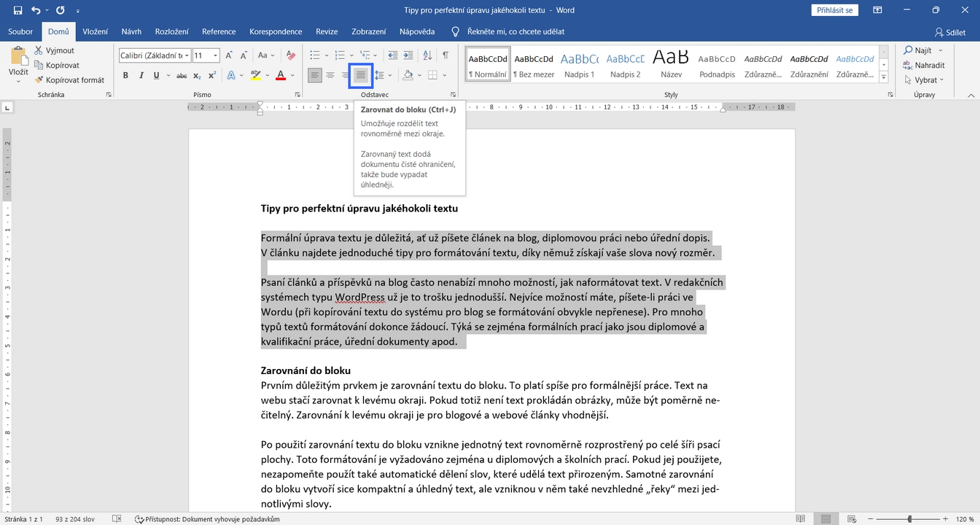Open the font name dropdown
Viewport: 980px width, 525px height.
pos(187,55)
